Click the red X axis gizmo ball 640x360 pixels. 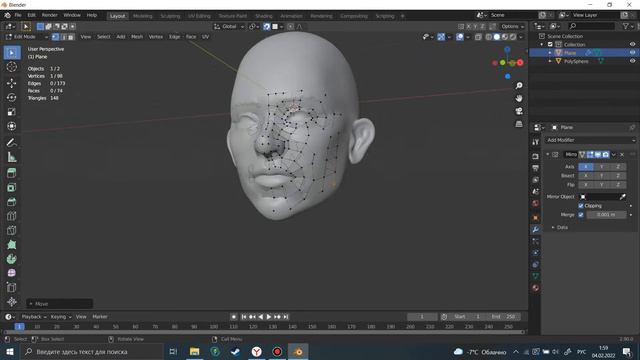(x=520, y=63)
